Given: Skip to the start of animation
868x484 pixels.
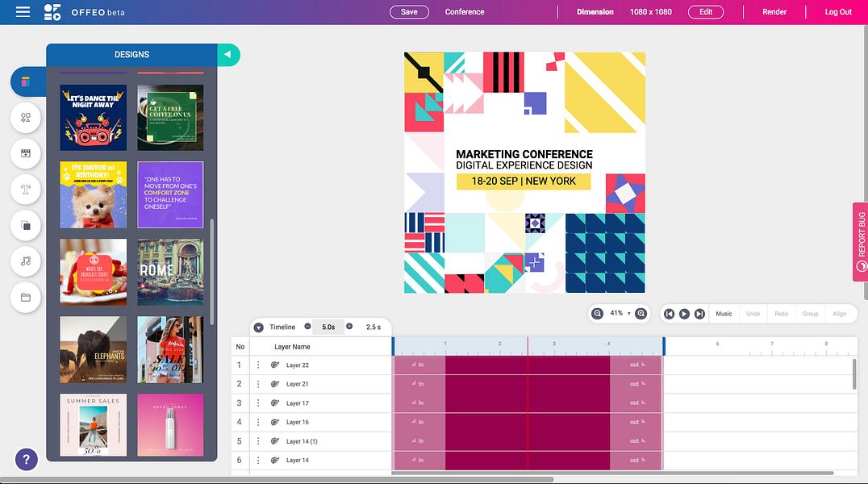Looking at the screenshot, I should click(669, 314).
